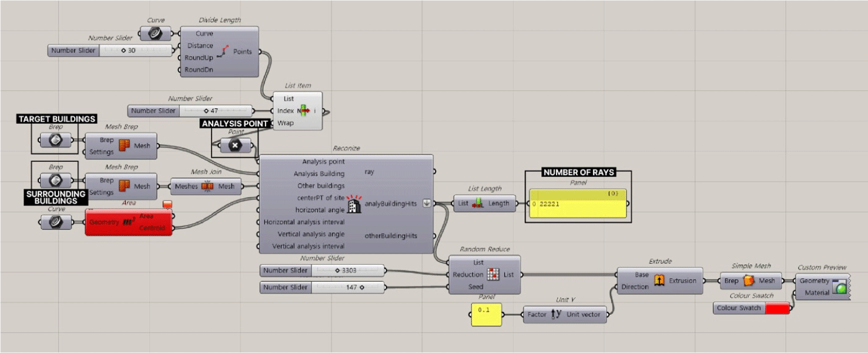Click the slider handle showing value 47
This screenshot has height=353, width=868.
coord(206,111)
